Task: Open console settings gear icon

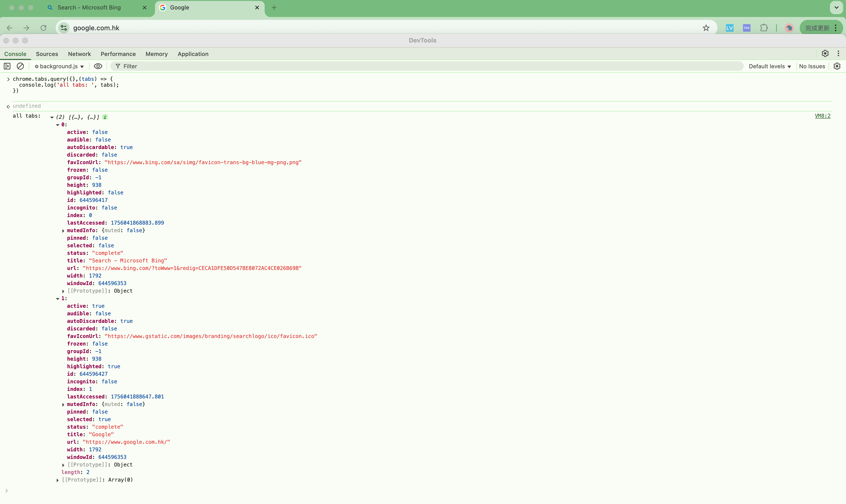Action: point(837,66)
